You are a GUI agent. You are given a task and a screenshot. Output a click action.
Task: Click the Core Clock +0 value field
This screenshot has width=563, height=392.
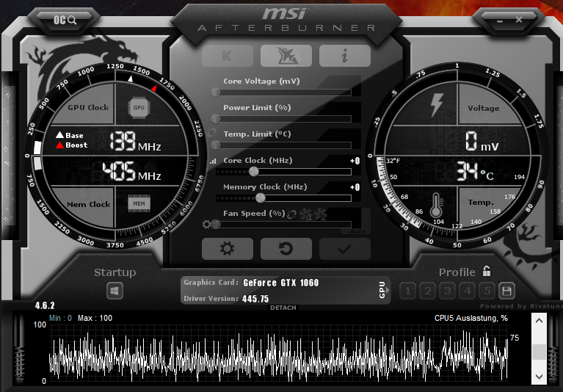point(355,161)
